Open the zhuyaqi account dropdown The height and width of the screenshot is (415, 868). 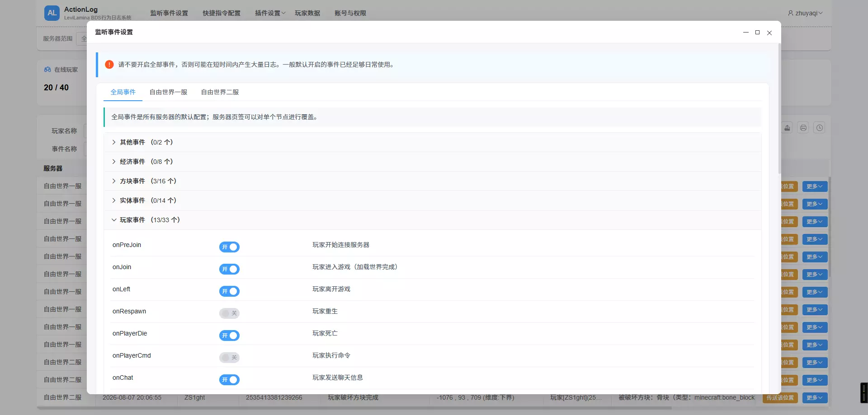click(x=805, y=13)
